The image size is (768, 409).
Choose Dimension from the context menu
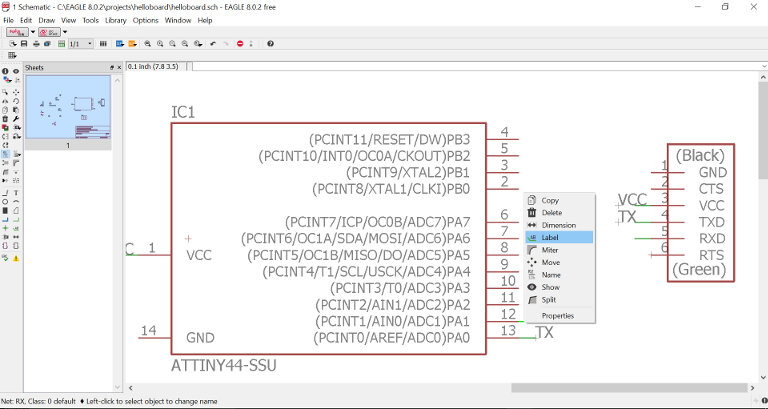coord(559,225)
